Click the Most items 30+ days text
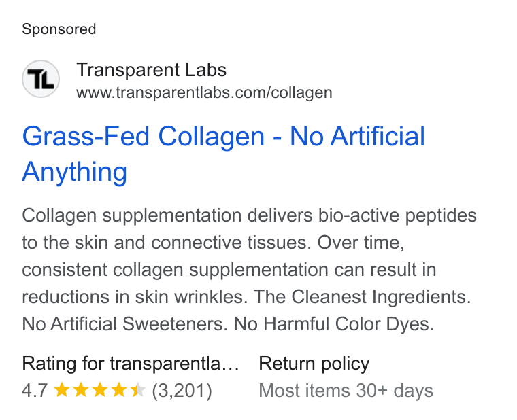This screenshot has height=420, width=517. click(x=346, y=391)
